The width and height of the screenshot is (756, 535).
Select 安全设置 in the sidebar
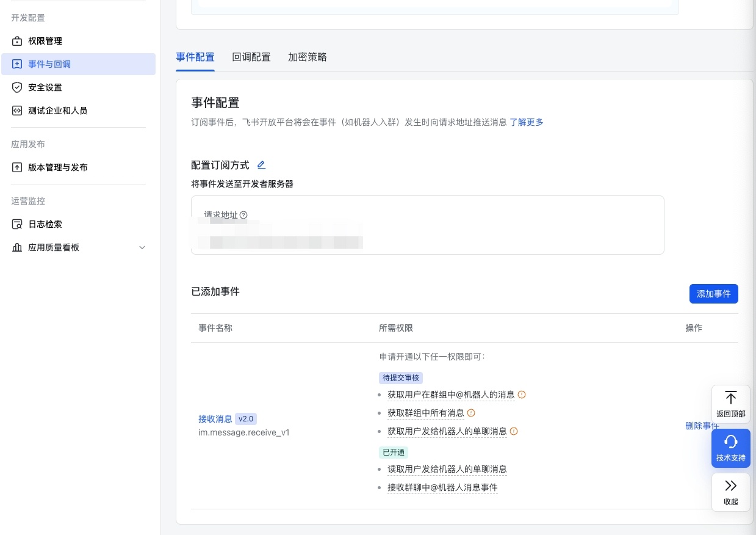(x=45, y=87)
